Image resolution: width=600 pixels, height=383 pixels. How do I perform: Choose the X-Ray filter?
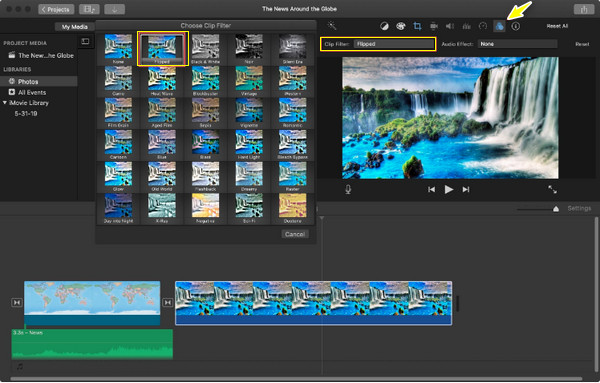click(162, 209)
